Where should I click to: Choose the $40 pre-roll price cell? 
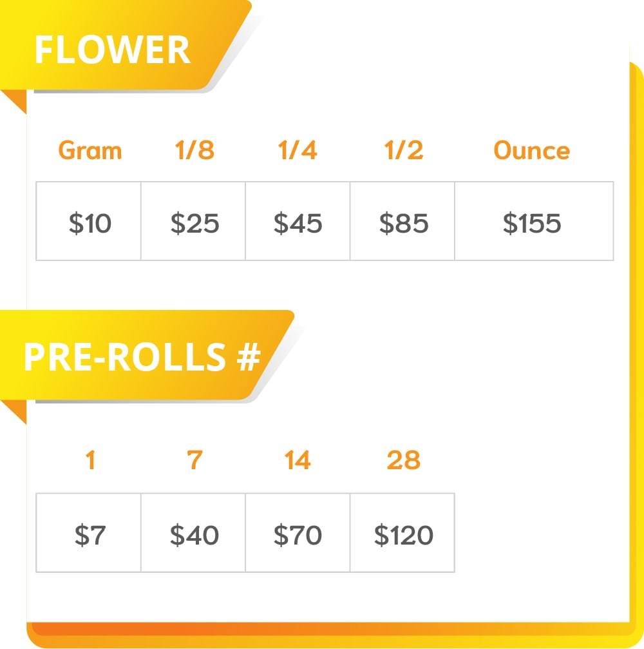pos(193,533)
